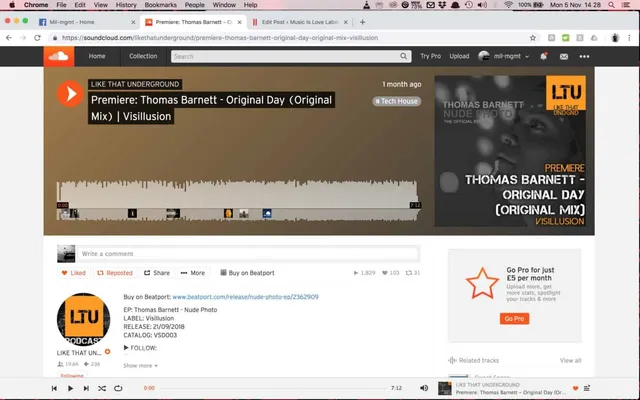Toggle the Reposted button
Viewport: 640px width, 400px height.
[x=115, y=273]
